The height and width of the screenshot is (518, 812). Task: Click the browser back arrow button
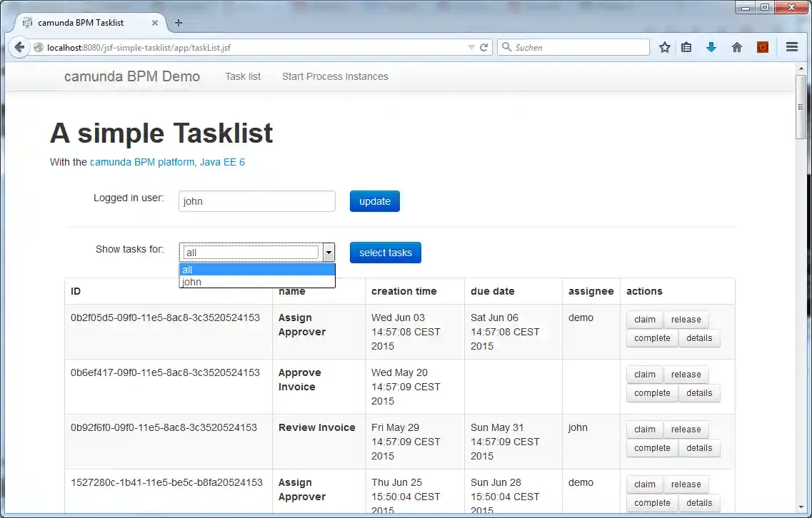(x=19, y=48)
